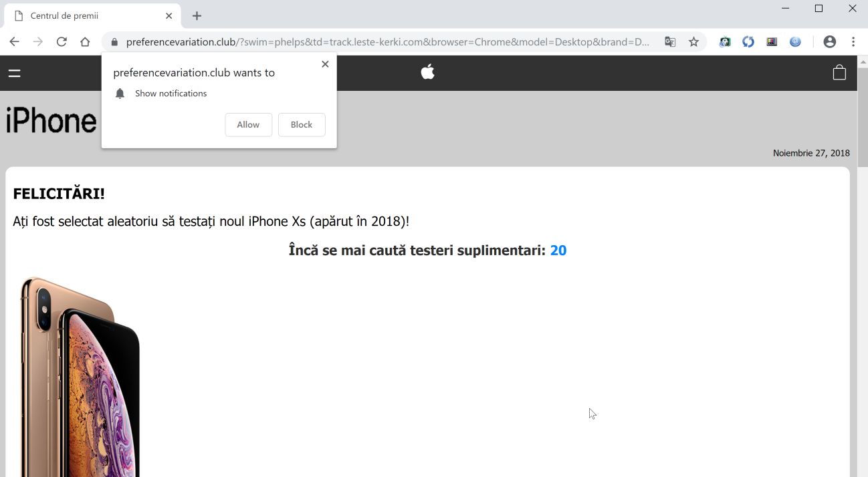Click the blue sync arrows extension icon

[748, 41]
